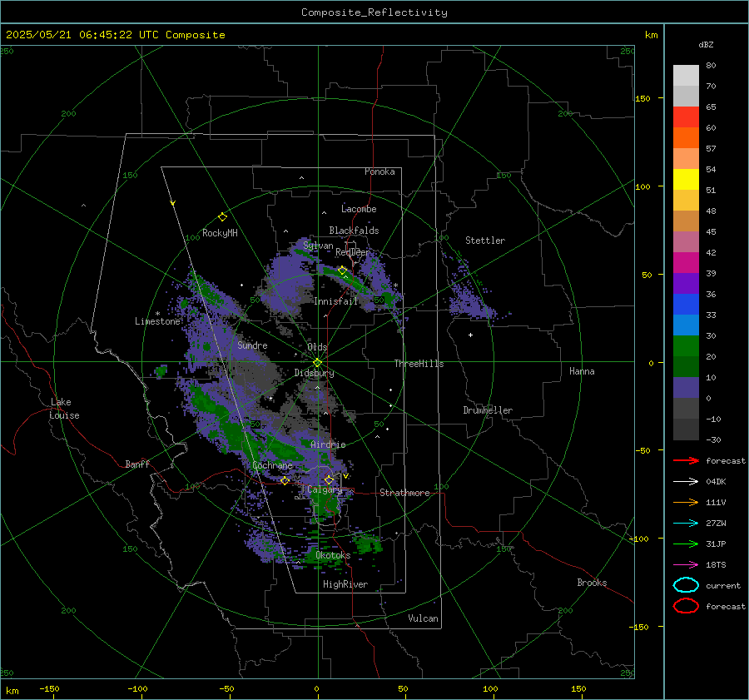
Task: Click the magenta 18TS arrow icon
Action: [686, 565]
